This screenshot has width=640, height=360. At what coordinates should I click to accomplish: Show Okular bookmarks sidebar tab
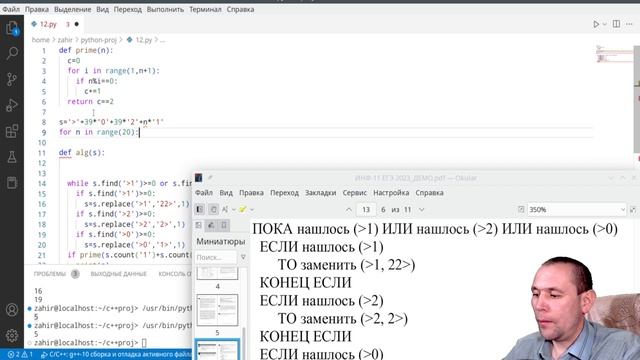pos(224,225)
